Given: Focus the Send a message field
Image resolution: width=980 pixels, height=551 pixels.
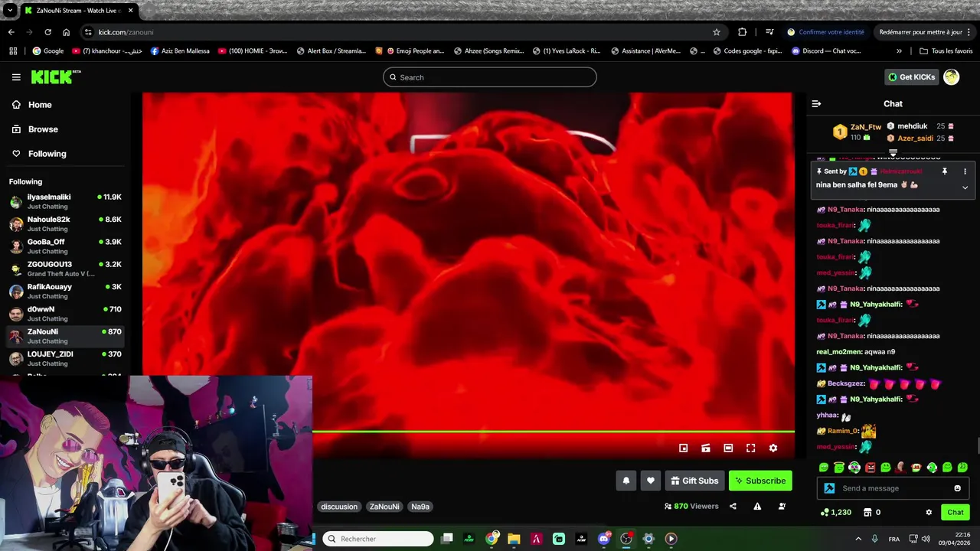Looking at the screenshot, I should click(893, 488).
